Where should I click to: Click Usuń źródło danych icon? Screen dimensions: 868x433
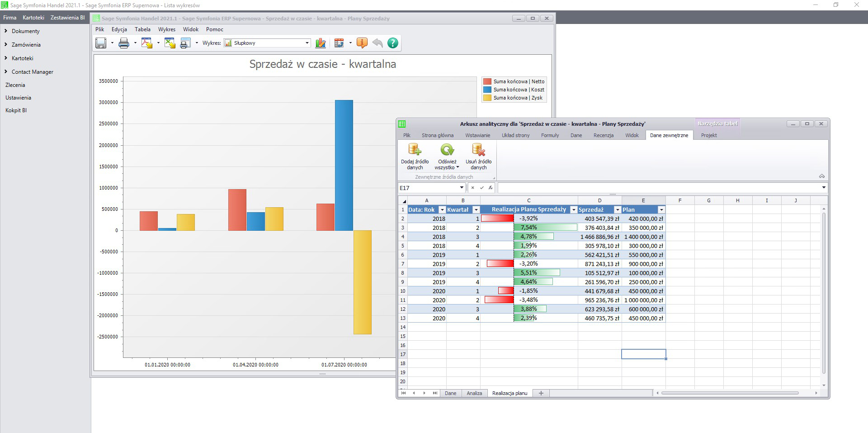(478, 156)
